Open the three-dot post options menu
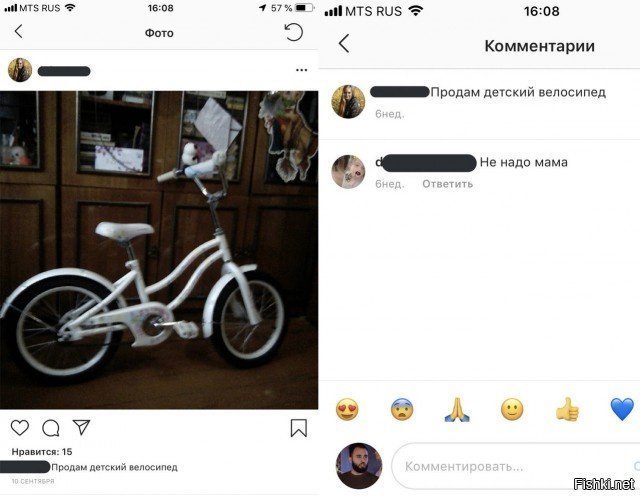 pos(302,70)
